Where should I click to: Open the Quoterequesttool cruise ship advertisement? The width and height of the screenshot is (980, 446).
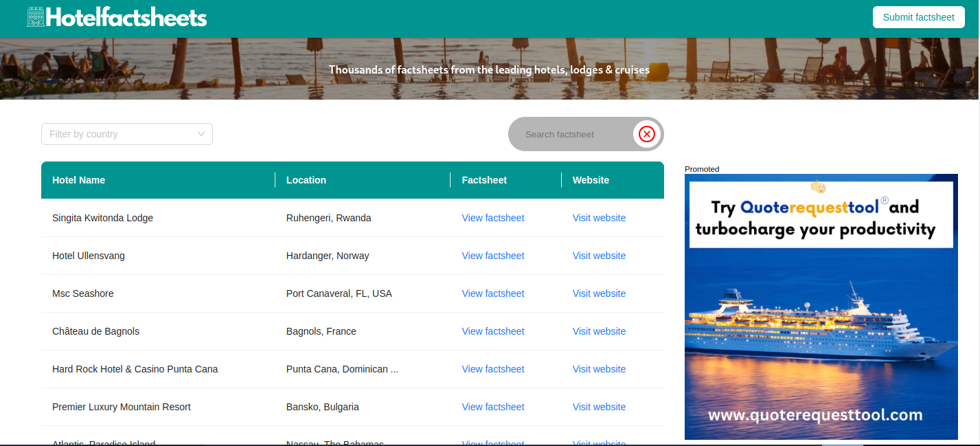click(x=821, y=306)
